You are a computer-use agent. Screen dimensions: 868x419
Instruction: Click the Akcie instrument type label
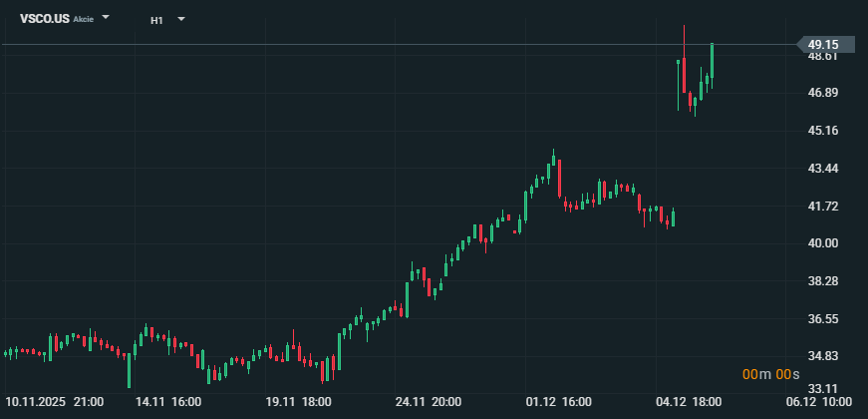pyautogui.click(x=84, y=20)
